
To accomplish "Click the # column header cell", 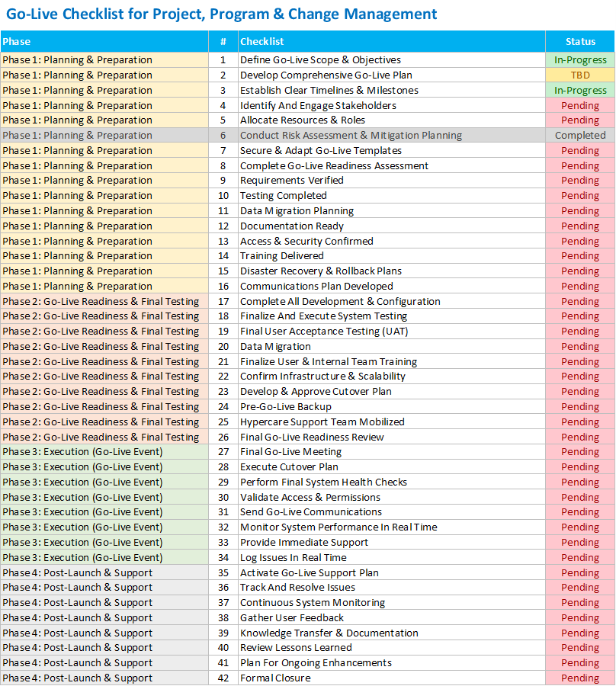I will pyautogui.click(x=223, y=42).
